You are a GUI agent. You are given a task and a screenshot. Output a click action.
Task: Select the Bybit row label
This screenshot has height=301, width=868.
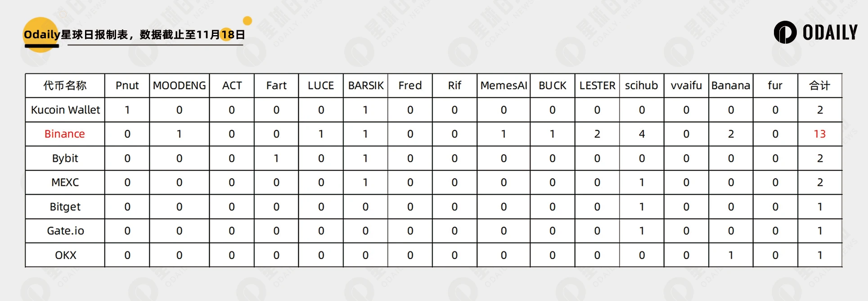coord(65,158)
